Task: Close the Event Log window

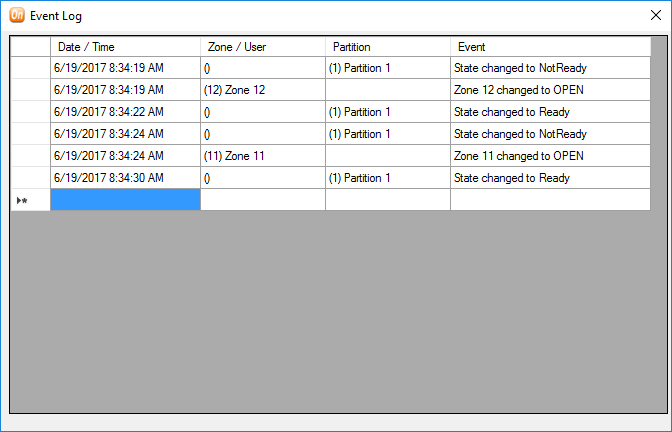Action: click(655, 15)
